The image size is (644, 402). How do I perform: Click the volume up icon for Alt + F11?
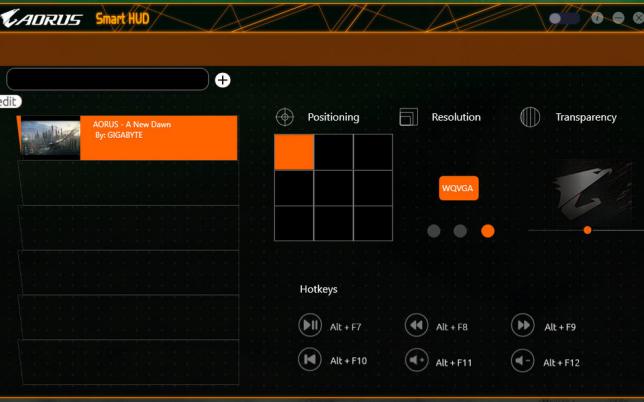click(416, 360)
